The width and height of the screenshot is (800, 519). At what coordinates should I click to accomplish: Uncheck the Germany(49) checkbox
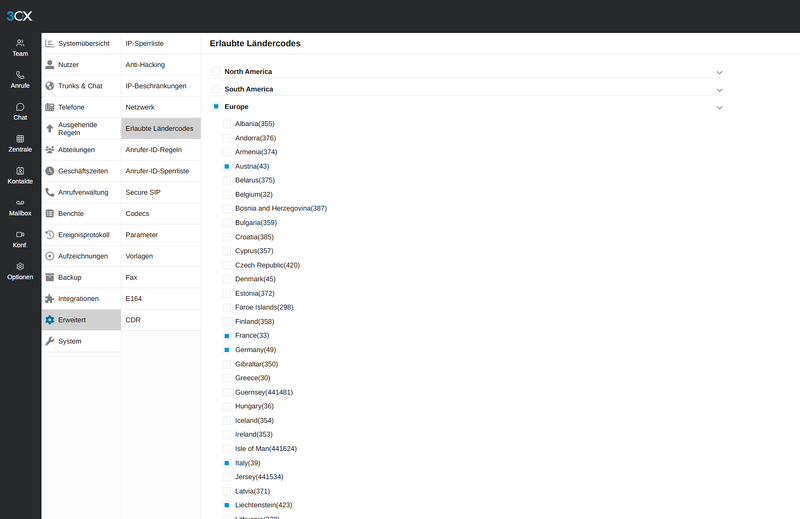click(227, 350)
